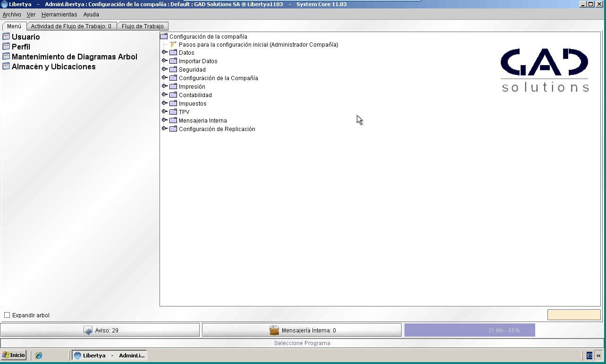Click Mantenimiento de Diagramas Arbol label

tap(75, 57)
